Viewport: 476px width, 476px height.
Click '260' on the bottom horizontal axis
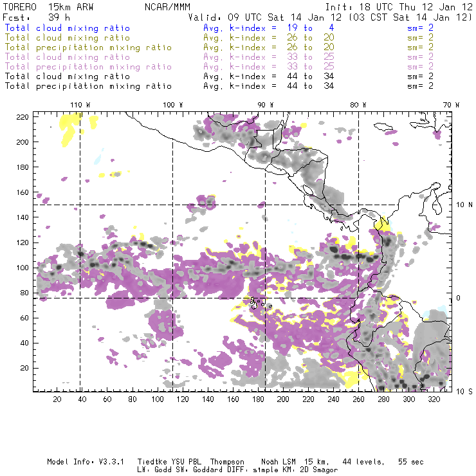click(358, 399)
